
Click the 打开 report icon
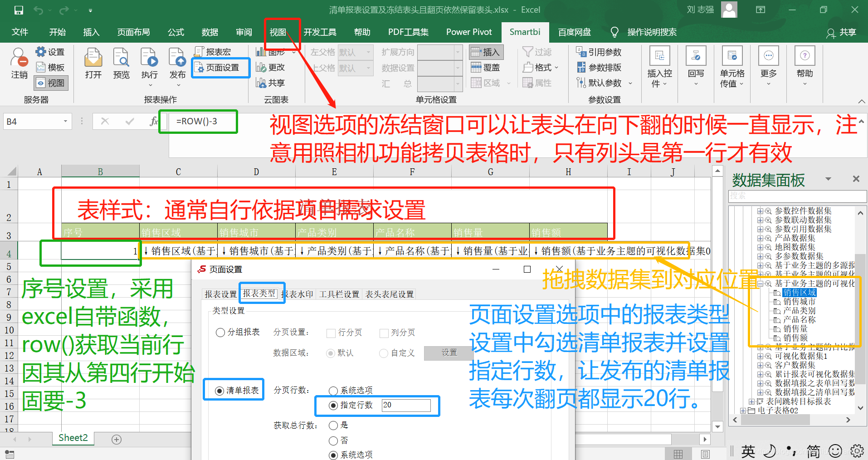93,58
